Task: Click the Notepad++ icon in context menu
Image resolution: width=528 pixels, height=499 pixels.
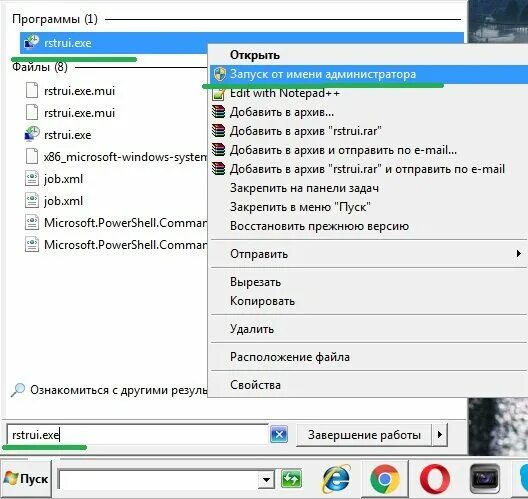Action: click(x=218, y=94)
